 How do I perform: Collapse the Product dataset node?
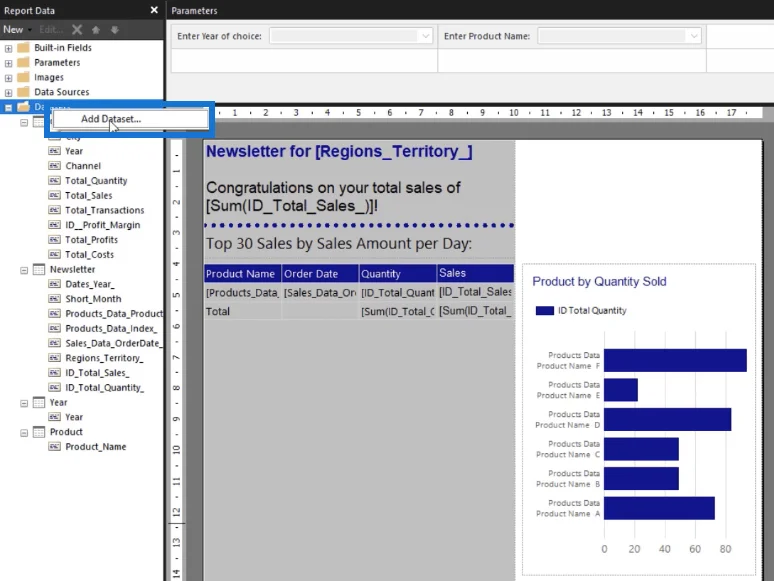tap(24, 433)
